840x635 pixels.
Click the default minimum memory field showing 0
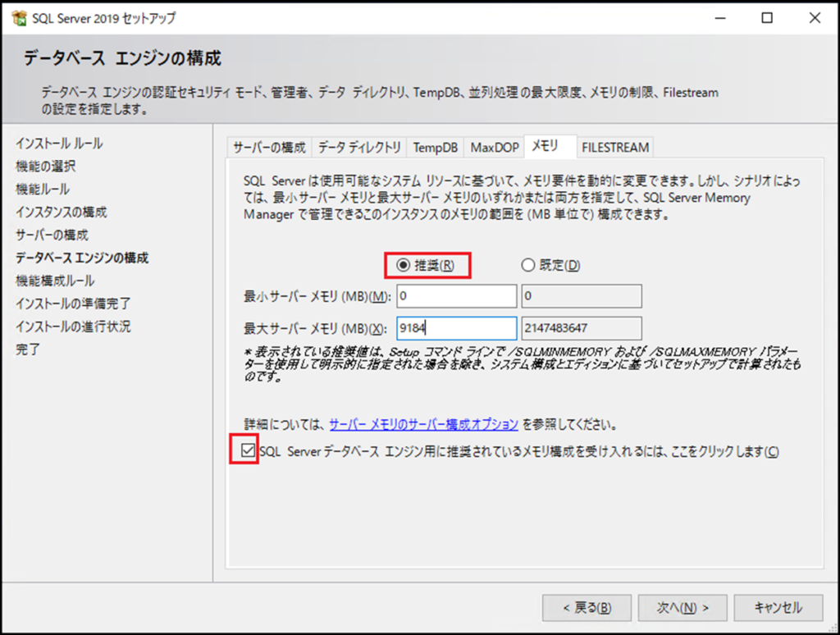(x=582, y=296)
